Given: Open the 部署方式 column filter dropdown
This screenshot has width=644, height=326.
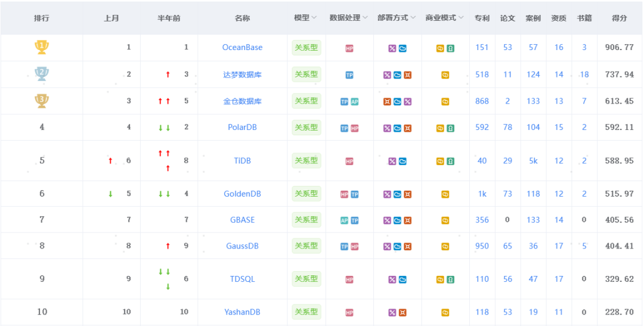Looking at the screenshot, I should pos(413,18).
